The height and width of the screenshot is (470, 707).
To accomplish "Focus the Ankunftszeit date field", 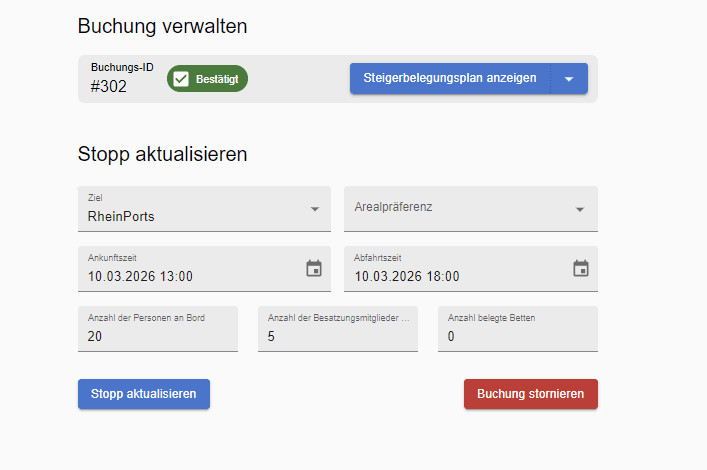I will (204, 269).
